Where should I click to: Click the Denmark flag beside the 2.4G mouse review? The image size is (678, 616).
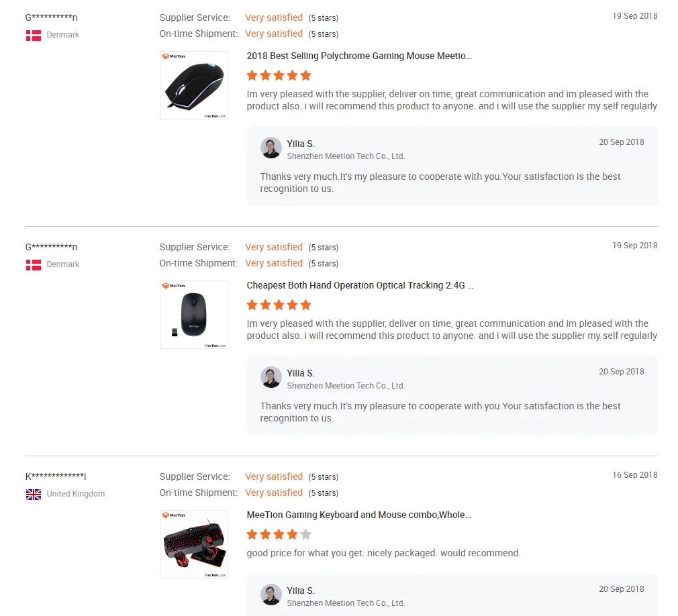coord(34,264)
